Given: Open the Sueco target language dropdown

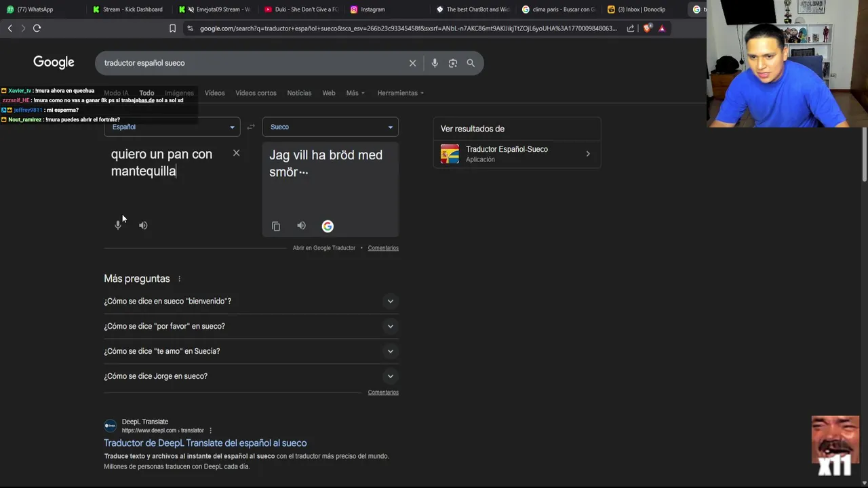Looking at the screenshot, I should point(330,127).
